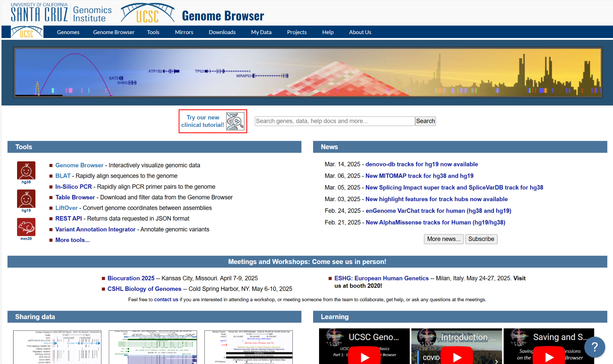Open the LiftOver link

(x=66, y=208)
